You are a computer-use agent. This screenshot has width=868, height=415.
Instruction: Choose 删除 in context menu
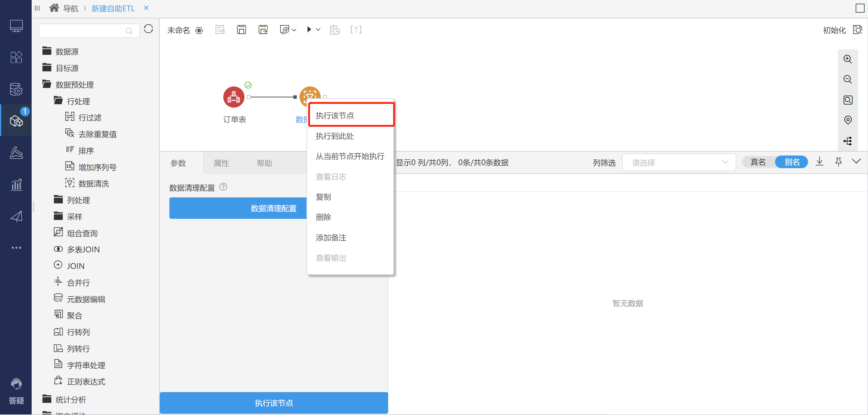pos(351,217)
